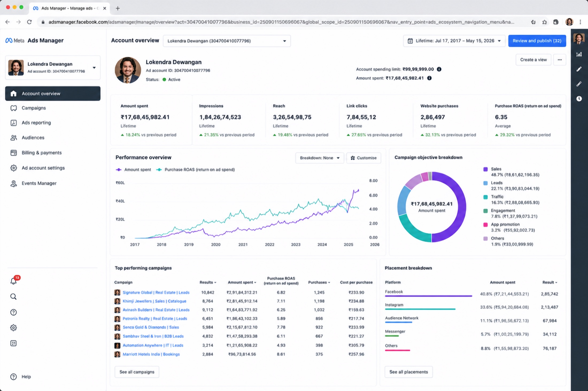Open the question mark icon above settings gear
Viewport: 588px width, 391px height.
tap(13, 312)
